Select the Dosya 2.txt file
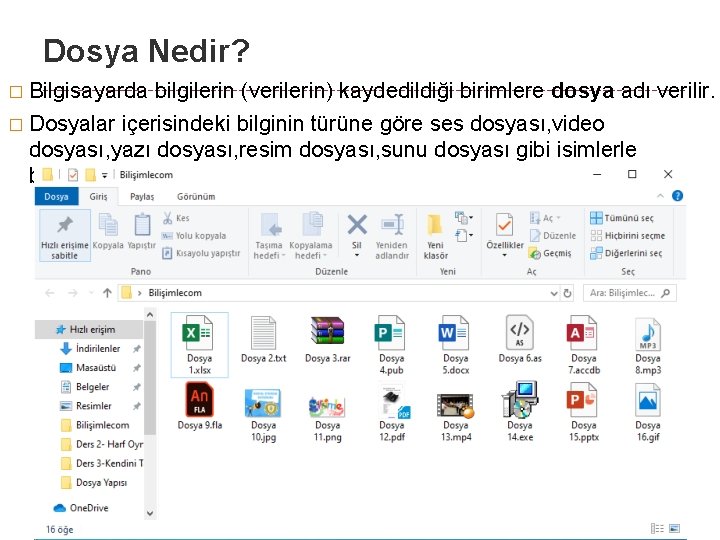720x540 pixels. [x=264, y=340]
